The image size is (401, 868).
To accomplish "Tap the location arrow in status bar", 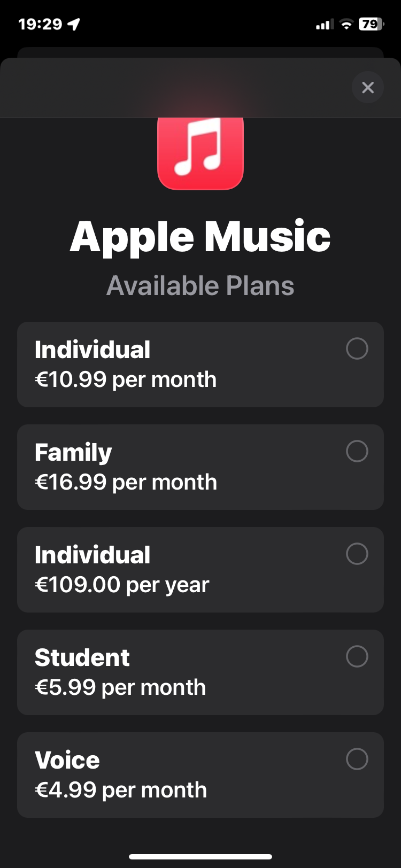I will point(73,24).
